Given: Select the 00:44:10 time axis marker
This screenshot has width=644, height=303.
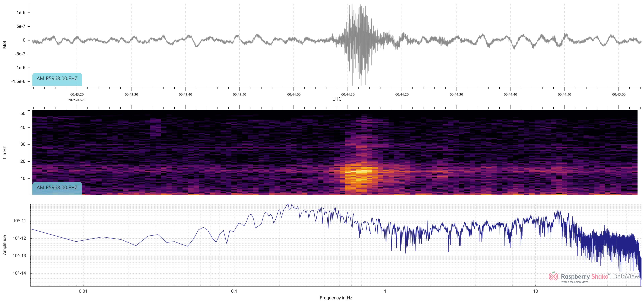Looking at the screenshot, I should (348, 94).
